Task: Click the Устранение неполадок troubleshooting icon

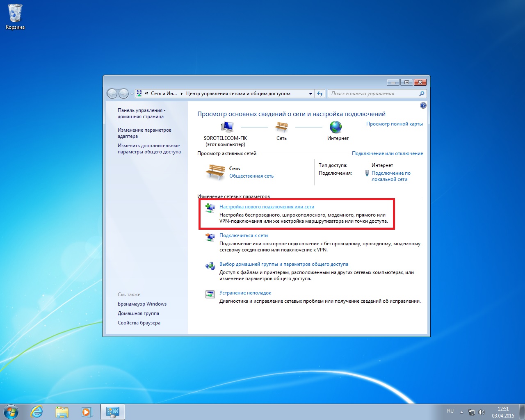Action: tap(210, 294)
